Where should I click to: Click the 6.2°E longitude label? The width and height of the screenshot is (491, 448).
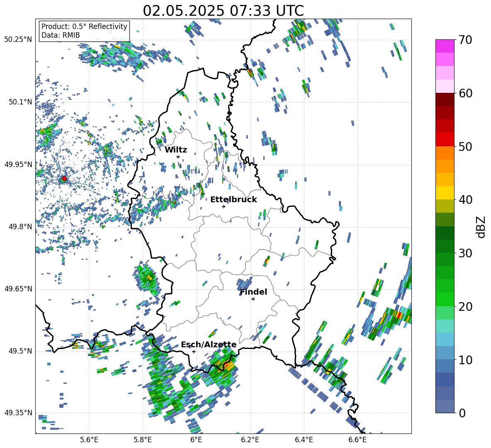coord(250,440)
